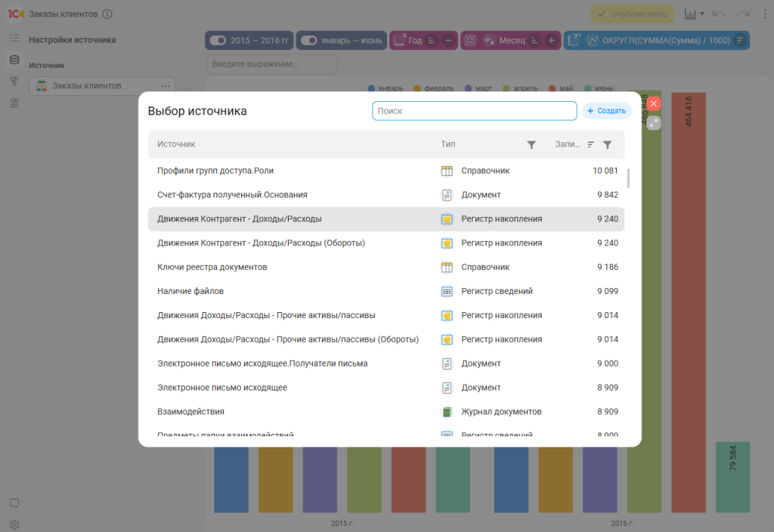The width and height of the screenshot is (774, 532).
Task: Open the chart type dropdown
Action: tap(694, 14)
